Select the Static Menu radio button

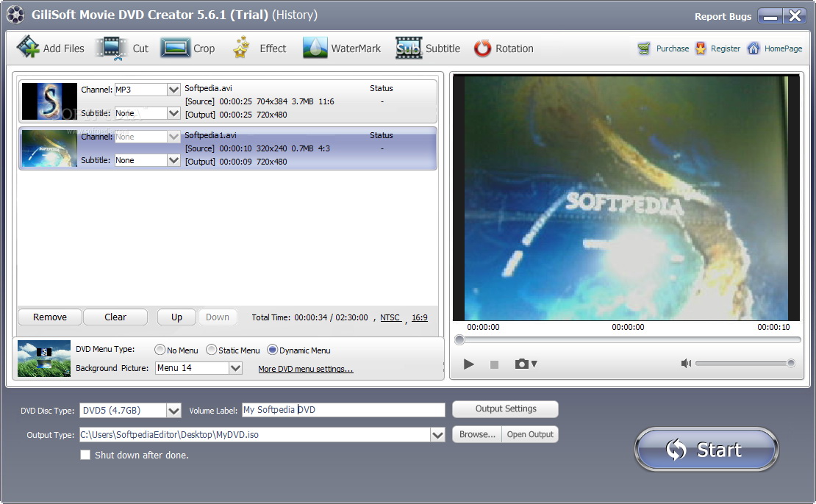pyautogui.click(x=211, y=350)
